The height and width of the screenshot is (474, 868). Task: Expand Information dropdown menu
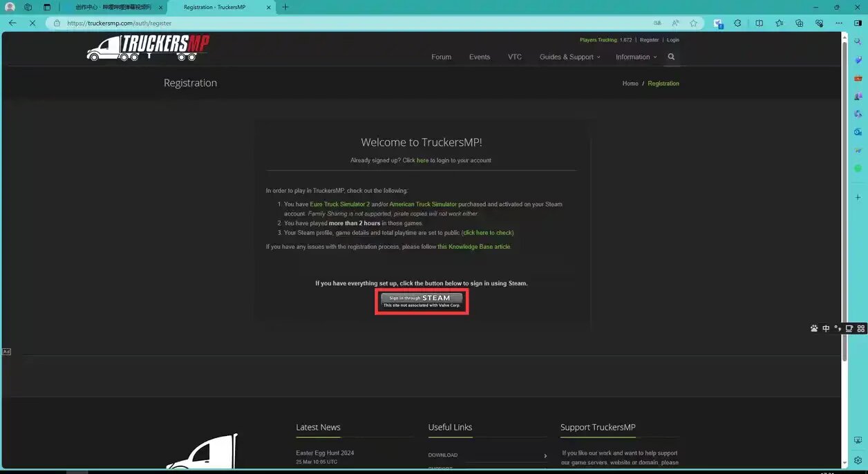pyautogui.click(x=636, y=57)
